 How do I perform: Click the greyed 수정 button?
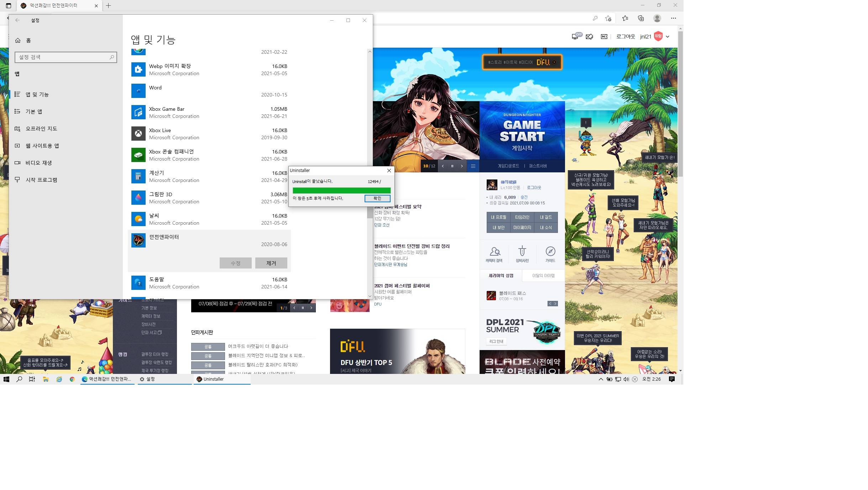235,263
